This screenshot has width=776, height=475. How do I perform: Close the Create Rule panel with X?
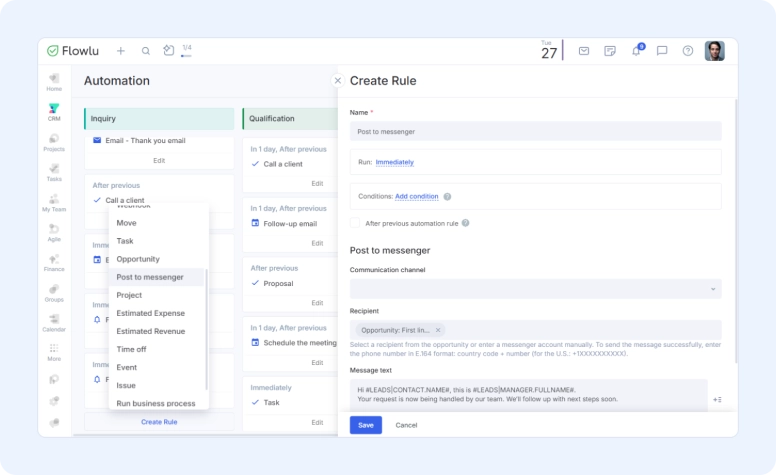click(x=338, y=81)
